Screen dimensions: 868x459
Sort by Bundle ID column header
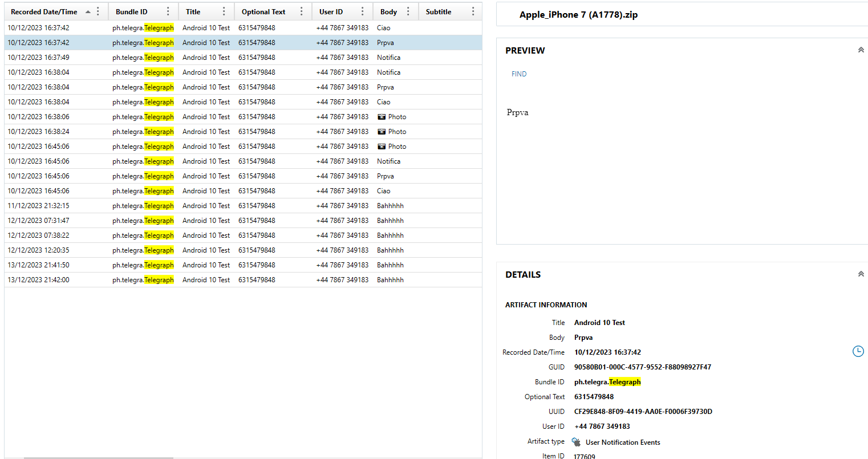131,11
